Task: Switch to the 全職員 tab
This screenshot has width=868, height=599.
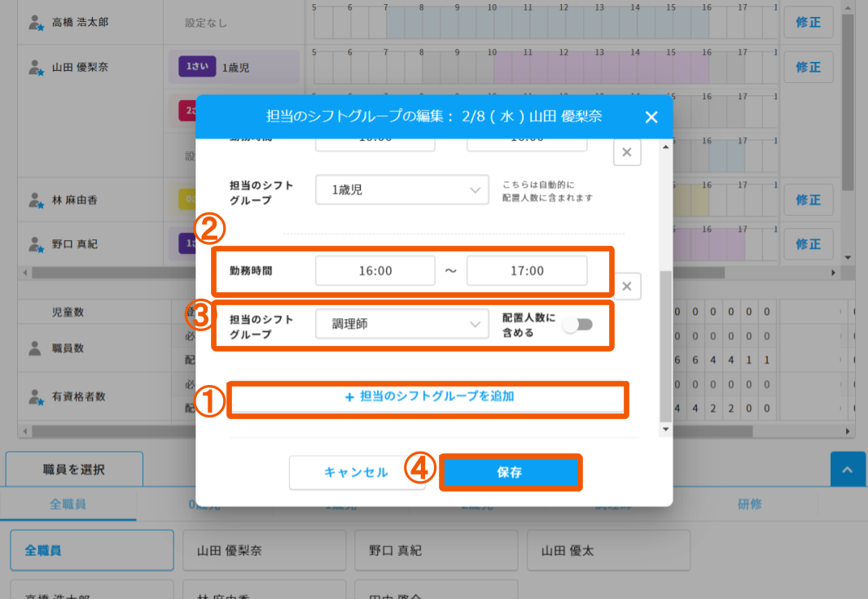Action: click(x=68, y=505)
